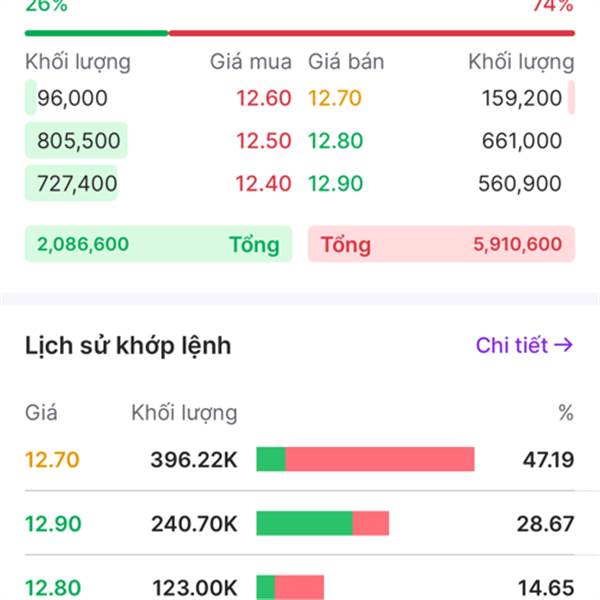The width and height of the screenshot is (600, 600).
Task: Select sell price 12.90 in order book
Action: [335, 184]
